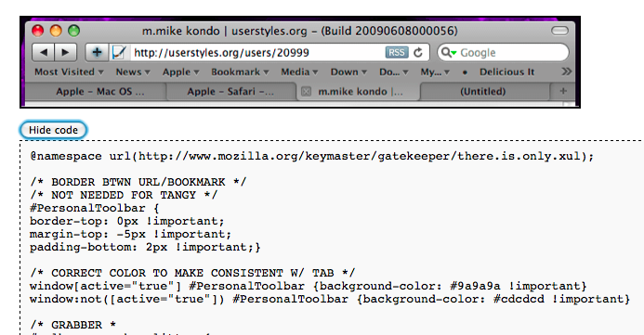Open the News bookmarks folder

(132, 72)
